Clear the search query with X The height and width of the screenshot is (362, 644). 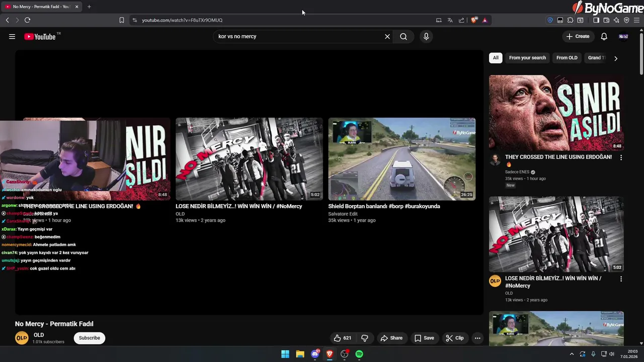coord(387,36)
